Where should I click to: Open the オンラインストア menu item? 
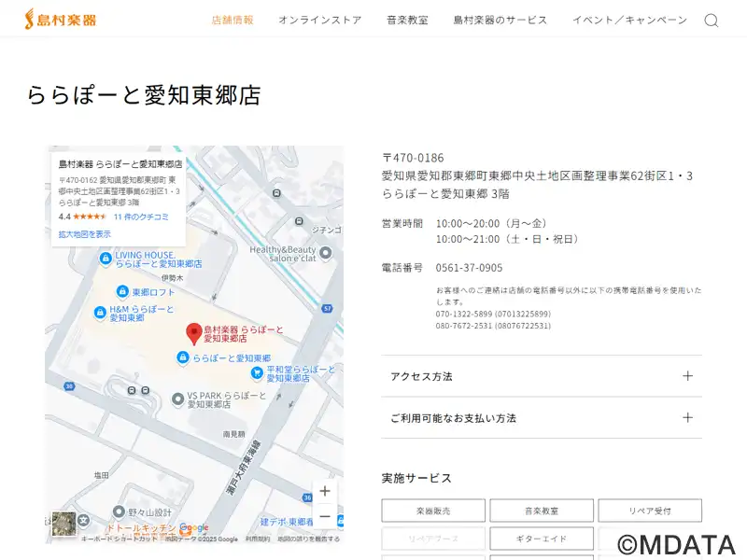[320, 20]
